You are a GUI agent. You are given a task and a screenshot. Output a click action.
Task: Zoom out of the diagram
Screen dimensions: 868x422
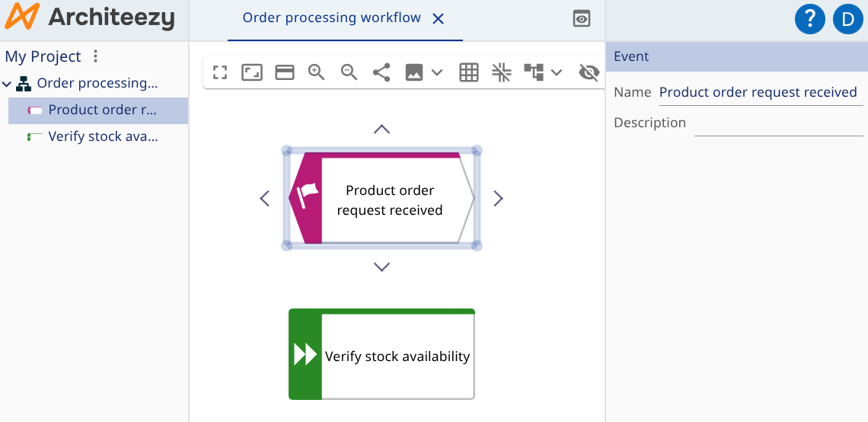tap(349, 72)
